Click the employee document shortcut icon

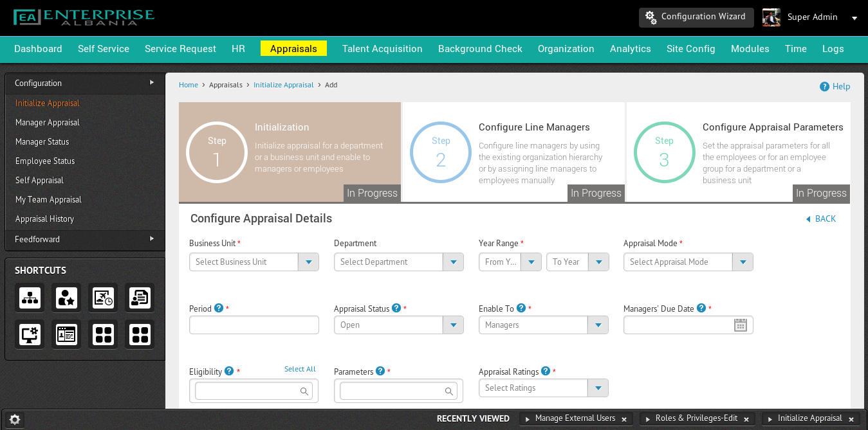140,298
